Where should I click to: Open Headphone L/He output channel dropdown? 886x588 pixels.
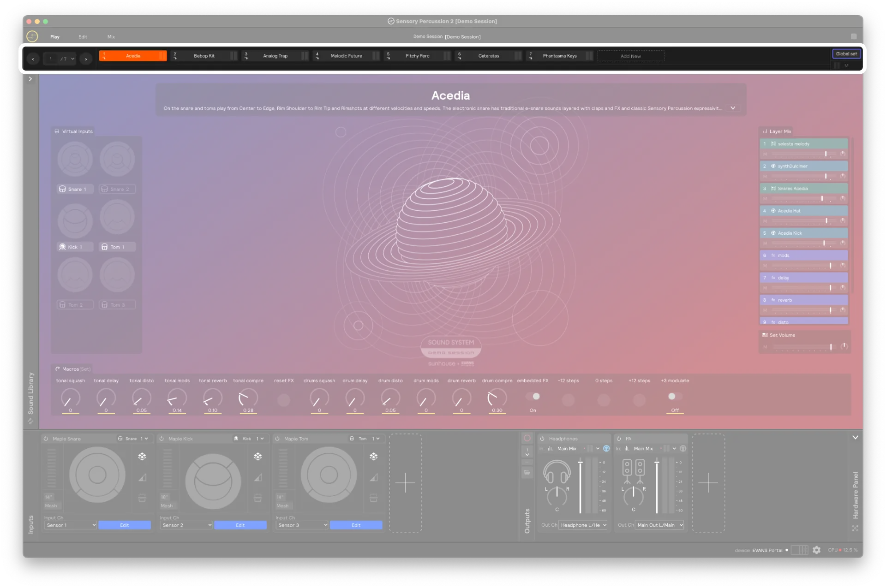click(x=583, y=525)
